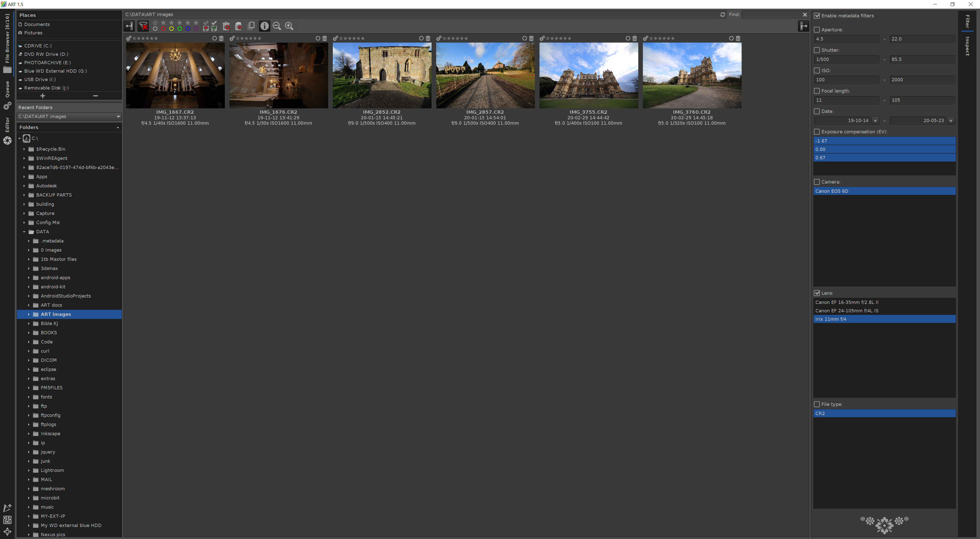This screenshot has height=539, width=980.
Task: Switch to the Inspect tab
Action: 967,46
